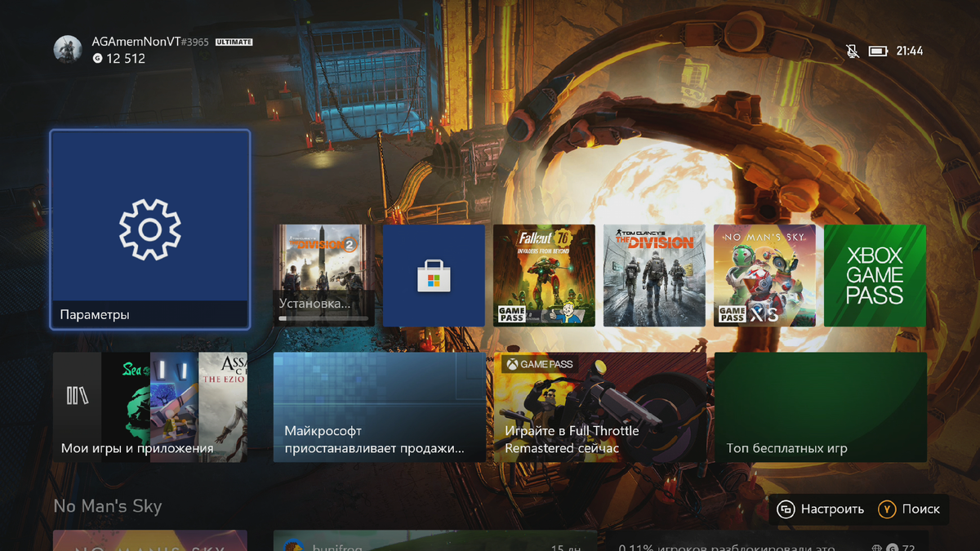Select the AGAmemNonVT gamertag
This screenshot has height=551, width=980.
coord(136,42)
